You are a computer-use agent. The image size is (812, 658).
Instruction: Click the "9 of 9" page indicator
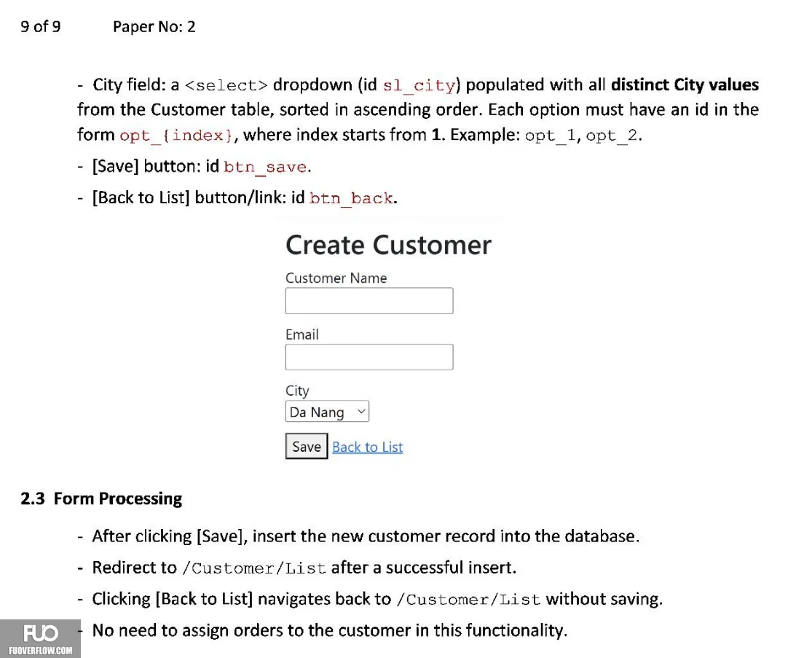pos(40,26)
